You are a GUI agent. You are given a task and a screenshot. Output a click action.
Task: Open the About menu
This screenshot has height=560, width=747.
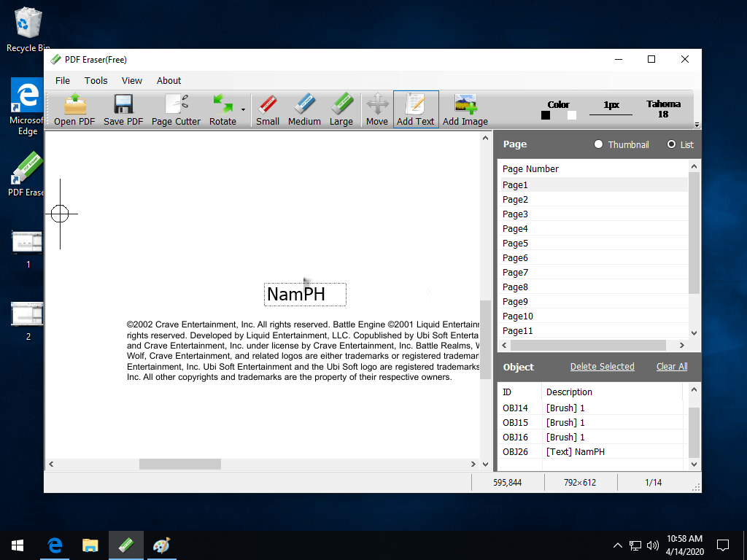pyautogui.click(x=169, y=80)
